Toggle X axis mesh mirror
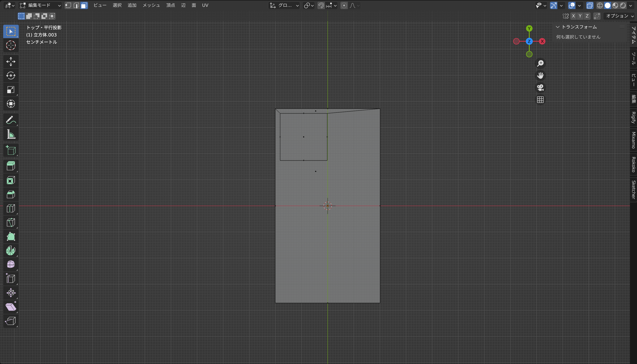 click(x=574, y=16)
